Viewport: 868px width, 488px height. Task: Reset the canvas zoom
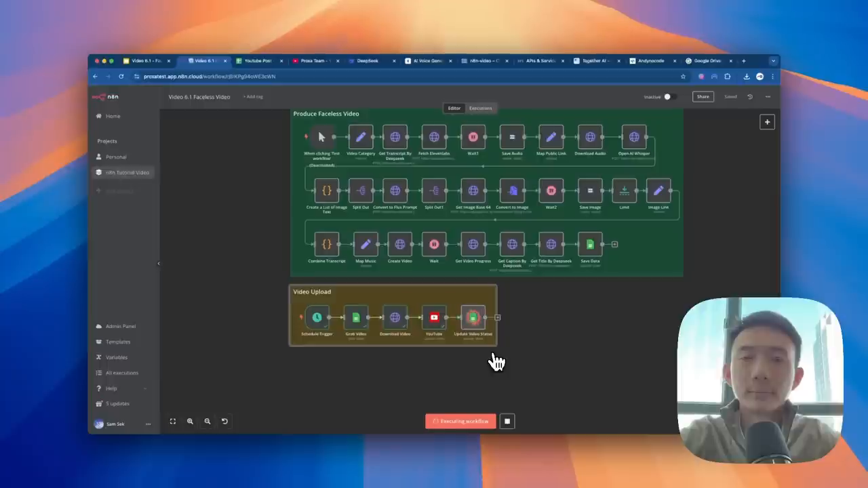224,421
